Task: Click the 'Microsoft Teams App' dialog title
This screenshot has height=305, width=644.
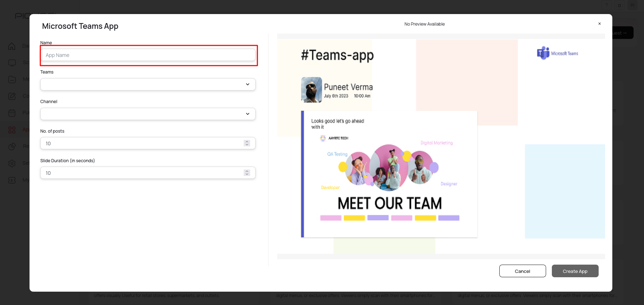Action: 80,26
